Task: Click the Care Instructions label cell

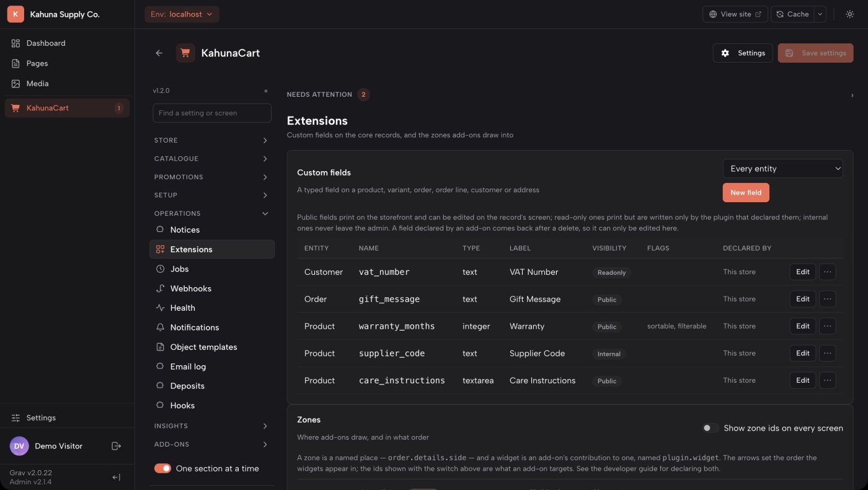Action: [x=542, y=381]
